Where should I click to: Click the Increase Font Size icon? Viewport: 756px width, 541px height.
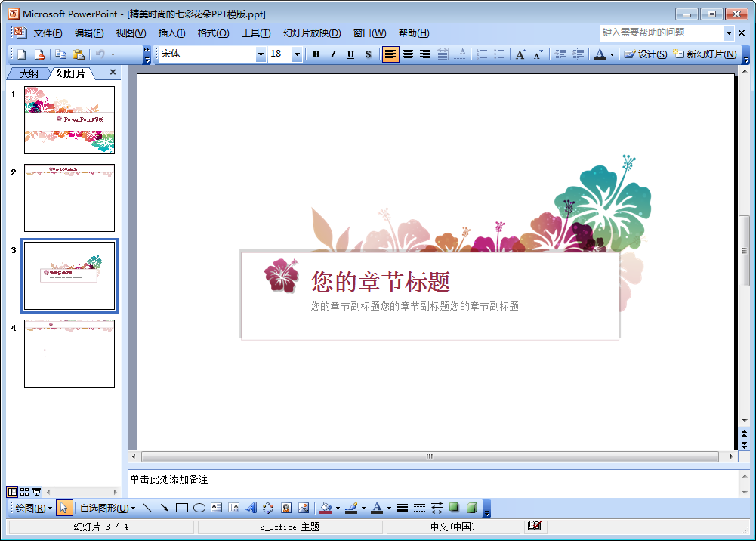click(x=520, y=54)
